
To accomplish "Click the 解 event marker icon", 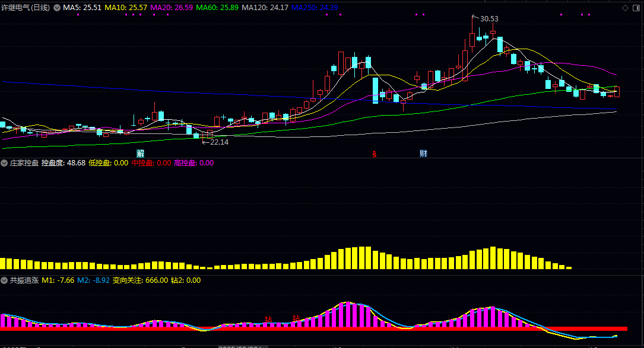I will [x=140, y=154].
